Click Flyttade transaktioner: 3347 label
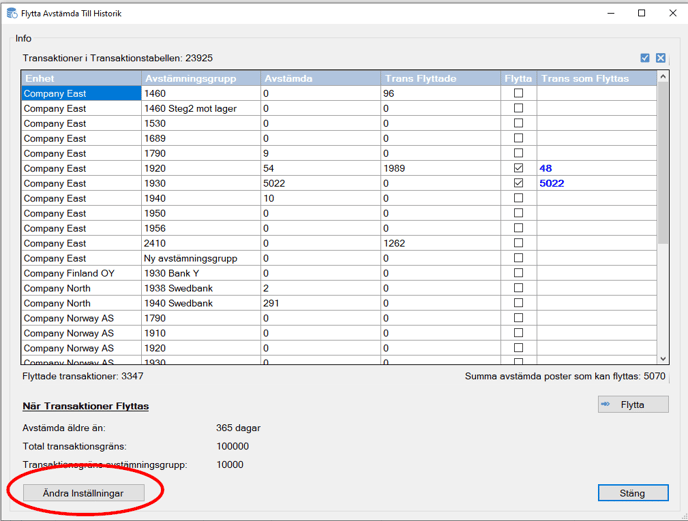The width and height of the screenshot is (688, 521). pos(83,376)
